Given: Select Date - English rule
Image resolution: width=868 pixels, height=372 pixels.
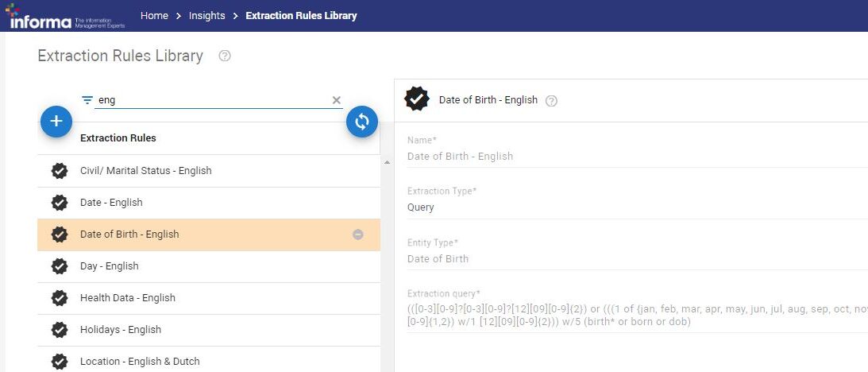Looking at the screenshot, I should click(111, 203).
